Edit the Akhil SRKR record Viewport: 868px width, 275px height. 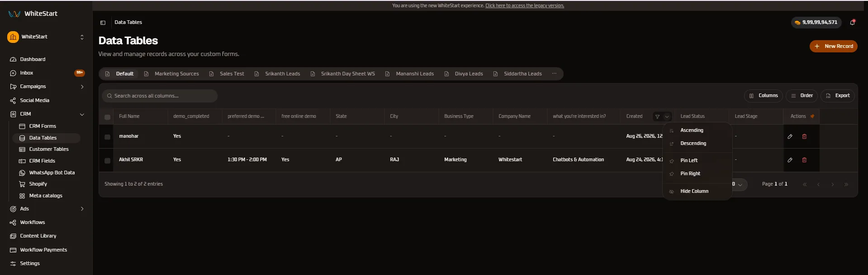790,160
